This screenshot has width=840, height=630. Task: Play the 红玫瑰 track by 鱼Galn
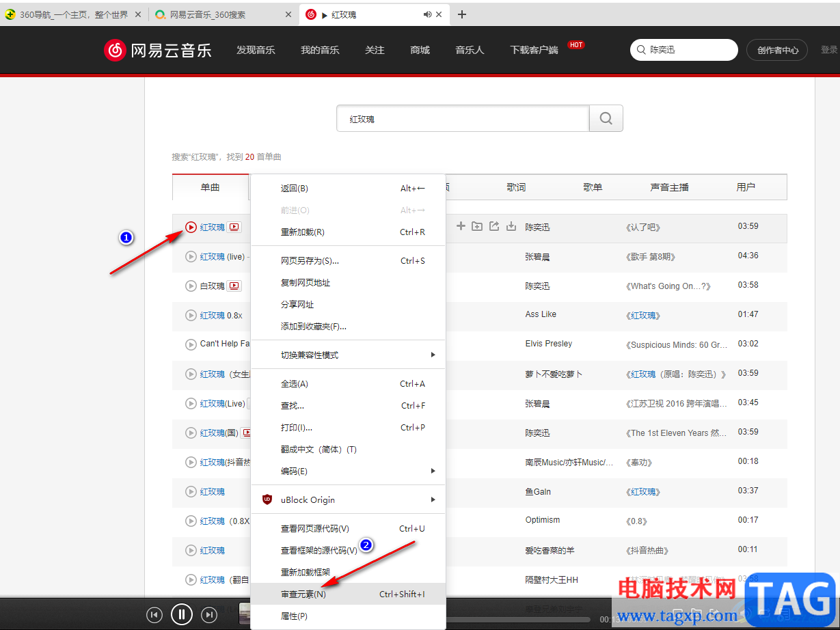pos(191,492)
